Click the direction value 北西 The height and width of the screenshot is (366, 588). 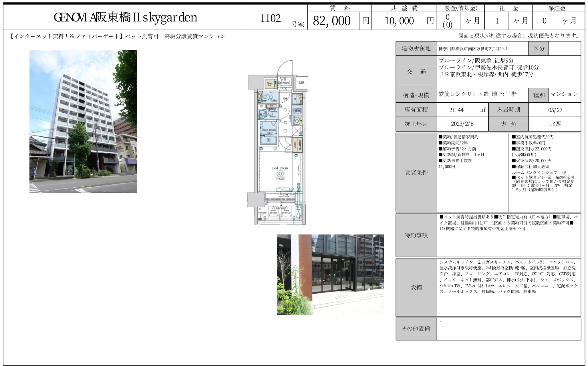(x=555, y=124)
